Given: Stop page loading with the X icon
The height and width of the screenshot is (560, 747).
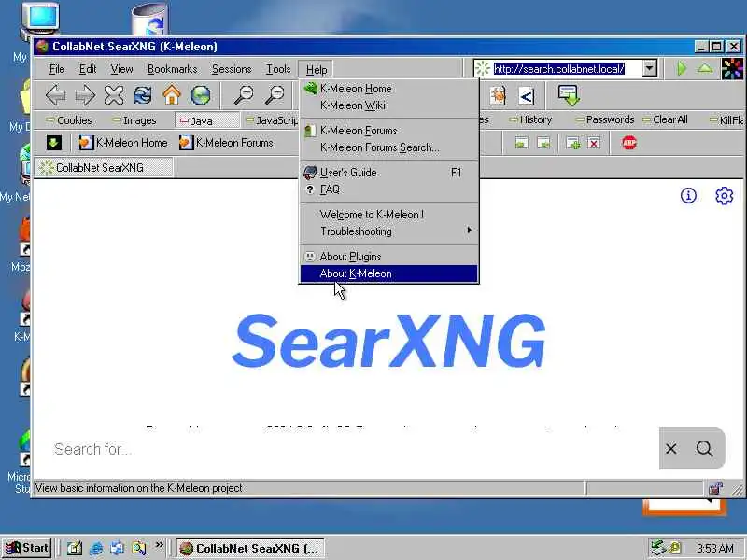Looking at the screenshot, I should pyautogui.click(x=114, y=95).
